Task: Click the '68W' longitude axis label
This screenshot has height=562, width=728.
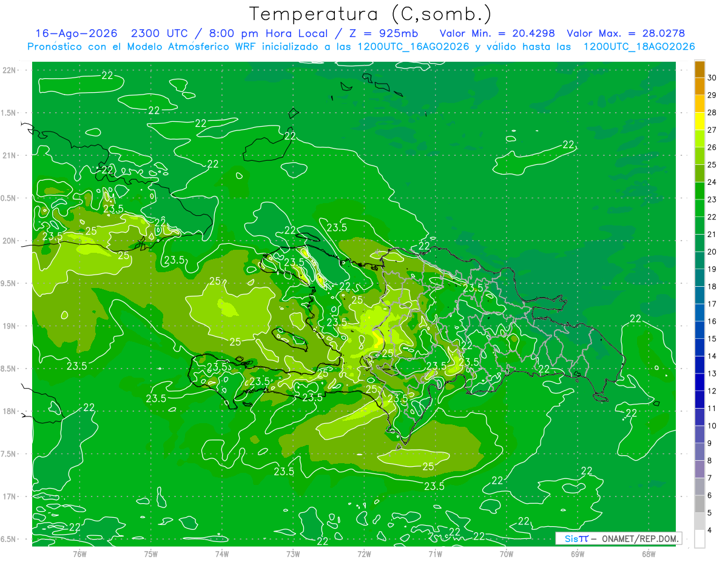Action: coord(649,554)
